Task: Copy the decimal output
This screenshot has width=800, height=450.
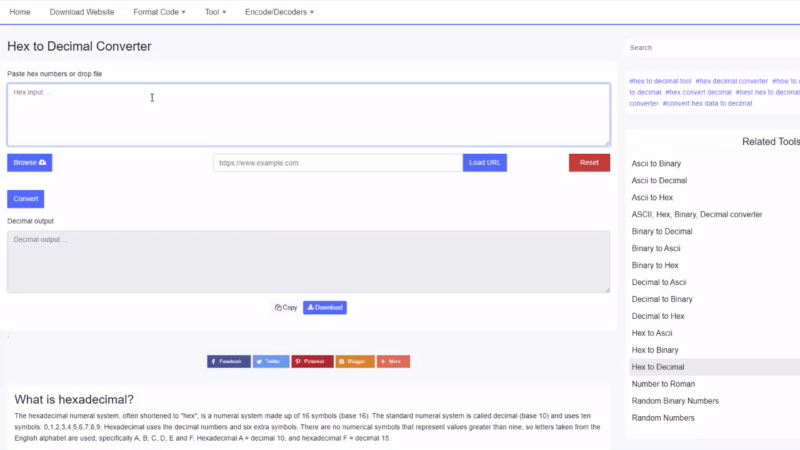Action: [x=286, y=308]
